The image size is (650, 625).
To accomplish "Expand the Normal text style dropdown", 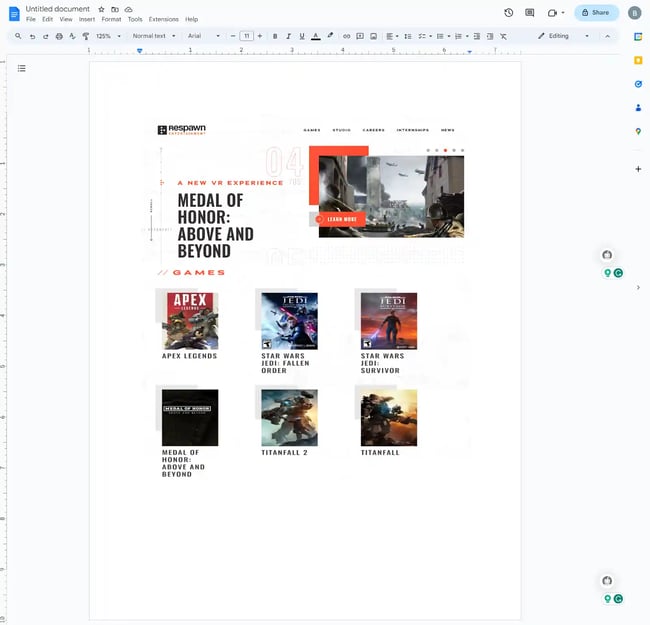I will pyautogui.click(x=154, y=36).
